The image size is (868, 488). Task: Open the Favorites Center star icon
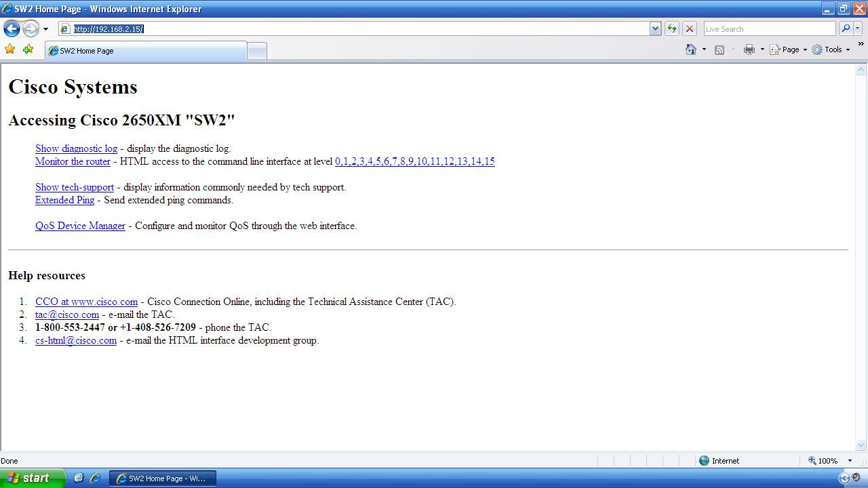click(x=10, y=49)
